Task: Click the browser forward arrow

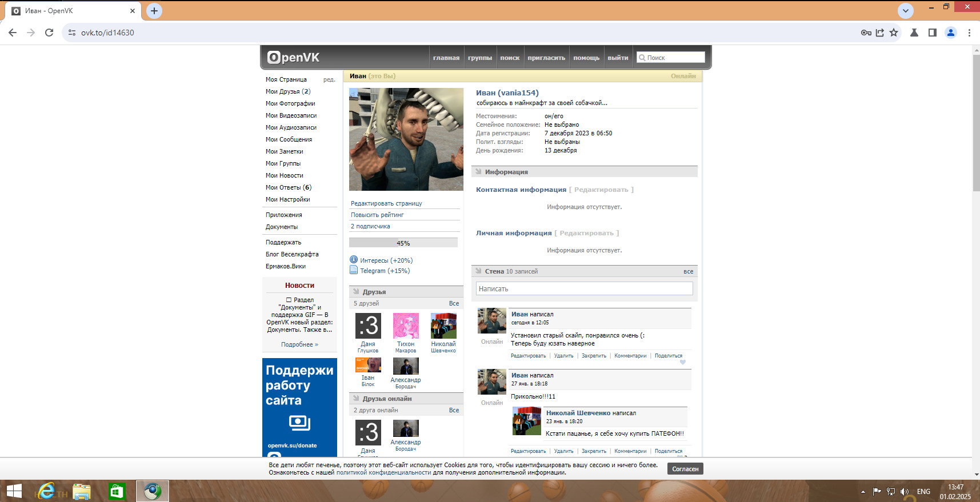Action: coord(31,33)
